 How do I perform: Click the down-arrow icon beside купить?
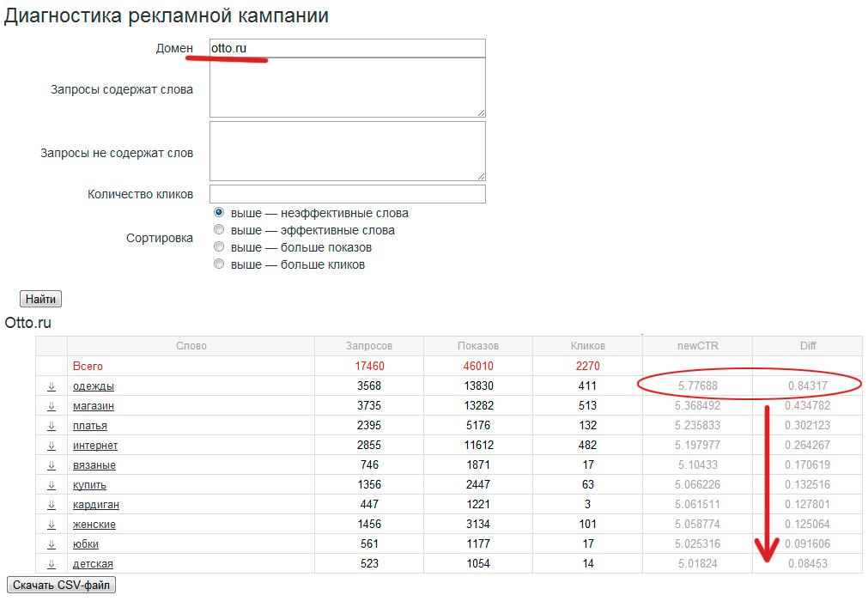pos(52,485)
